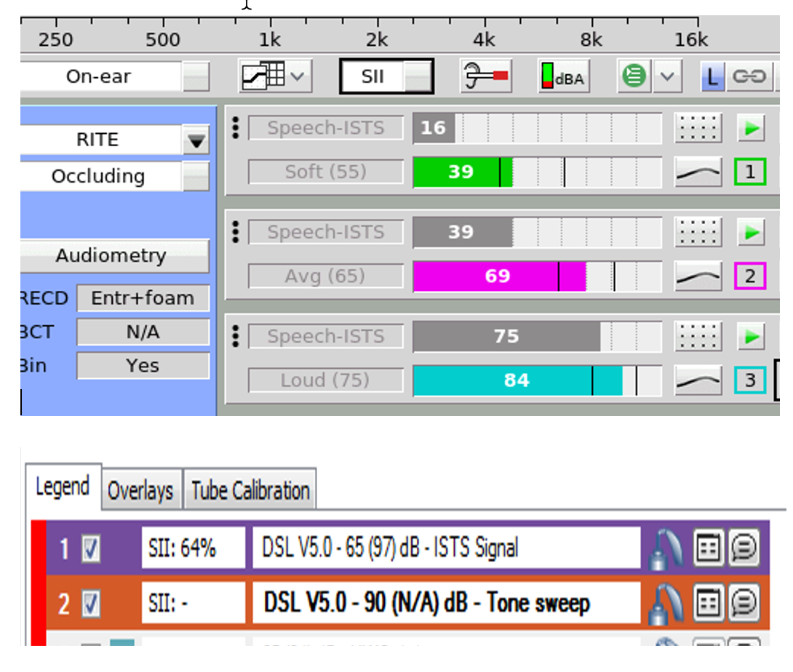Expand dropdown arrow next to green list icon

[668, 76]
